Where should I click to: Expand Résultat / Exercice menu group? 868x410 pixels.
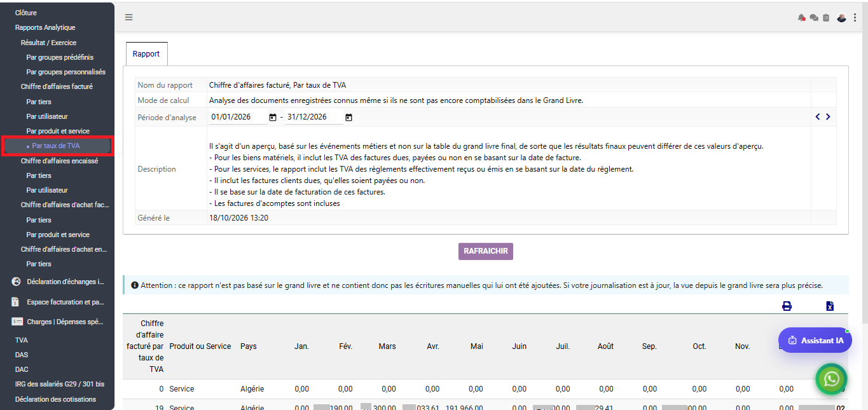(x=48, y=43)
